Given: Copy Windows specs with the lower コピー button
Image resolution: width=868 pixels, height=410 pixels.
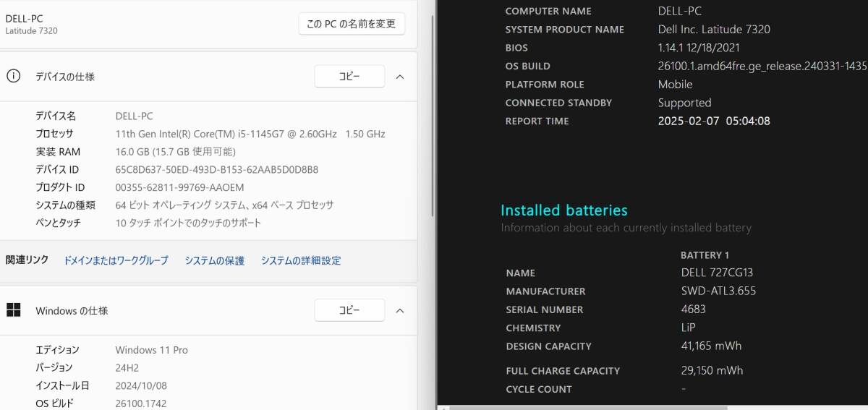Looking at the screenshot, I should pos(349,310).
